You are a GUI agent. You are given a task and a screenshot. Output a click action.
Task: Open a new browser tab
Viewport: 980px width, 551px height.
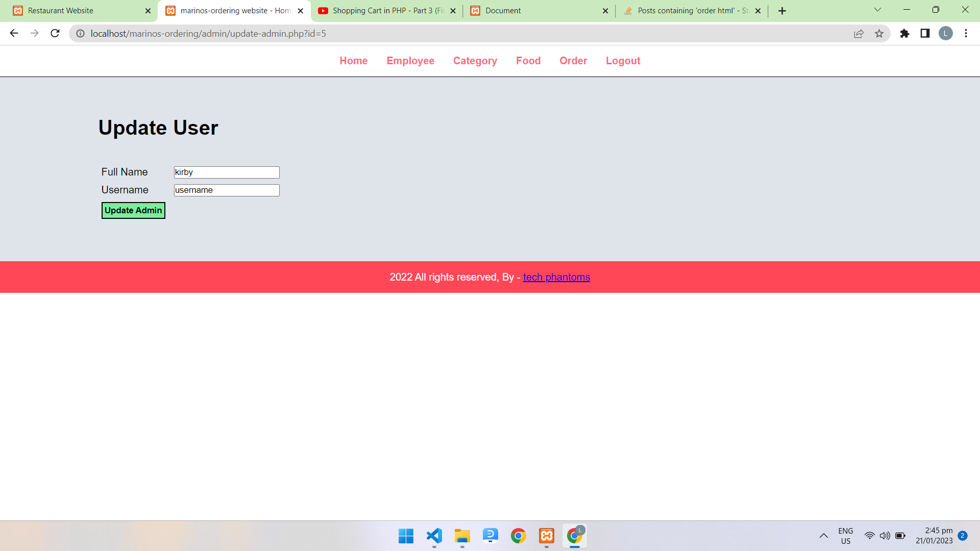coord(782,11)
